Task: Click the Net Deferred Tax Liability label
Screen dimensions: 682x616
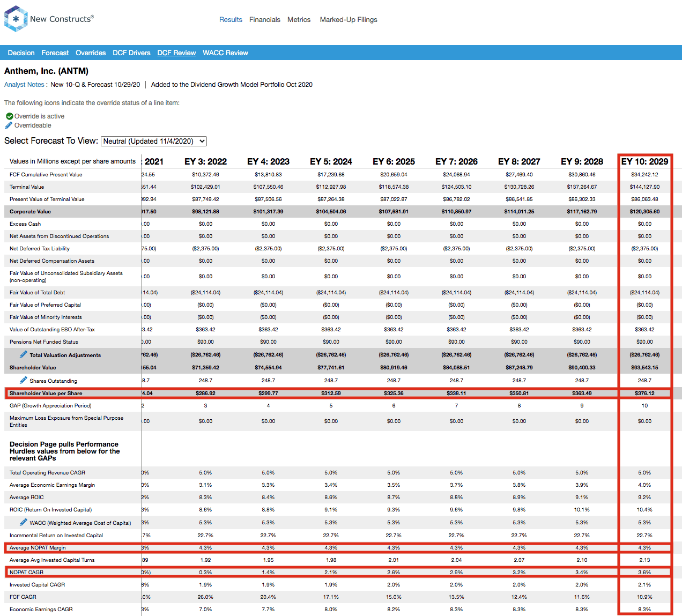Action: [x=40, y=249]
